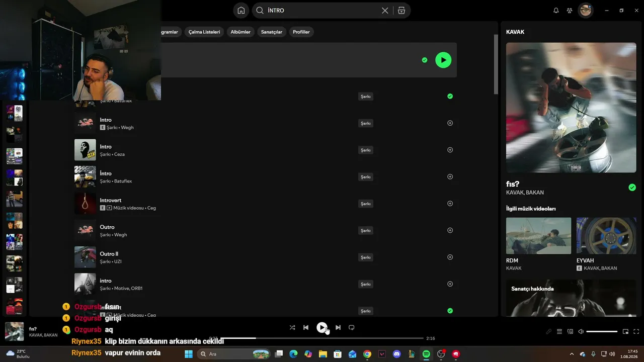Add Introvert by Ceg to library
644x362 pixels.
tap(450, 204)
